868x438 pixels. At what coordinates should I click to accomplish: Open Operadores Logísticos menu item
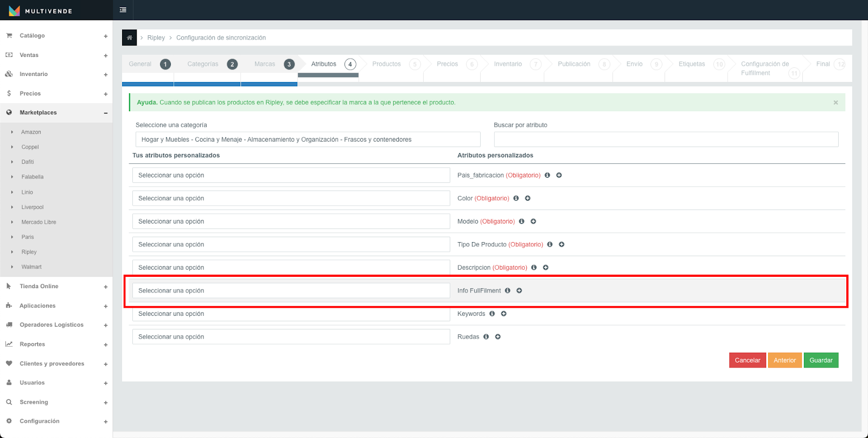(x=52, y=325)
